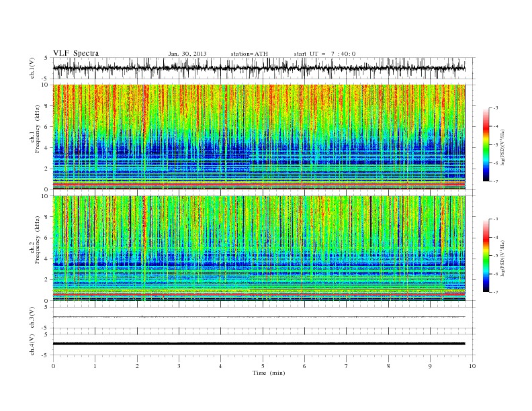Select the "Jan. 30, 2013" date text
Viewport: 532px width, 411px height.
187,54
